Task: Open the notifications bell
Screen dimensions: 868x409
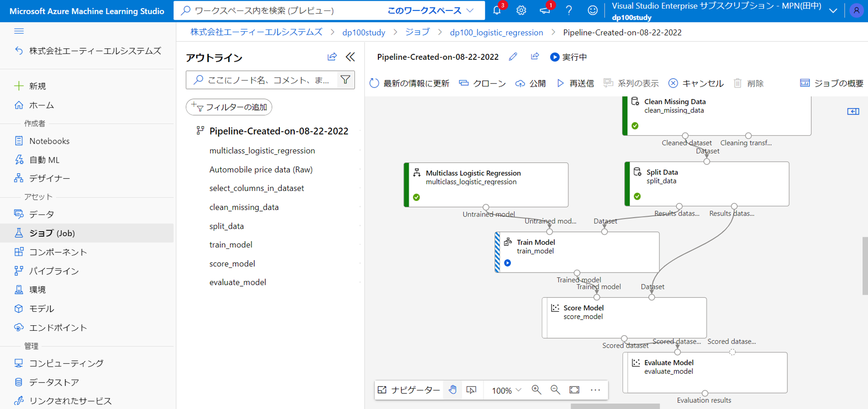Action: pyautogui.click(x=497, y=10)
